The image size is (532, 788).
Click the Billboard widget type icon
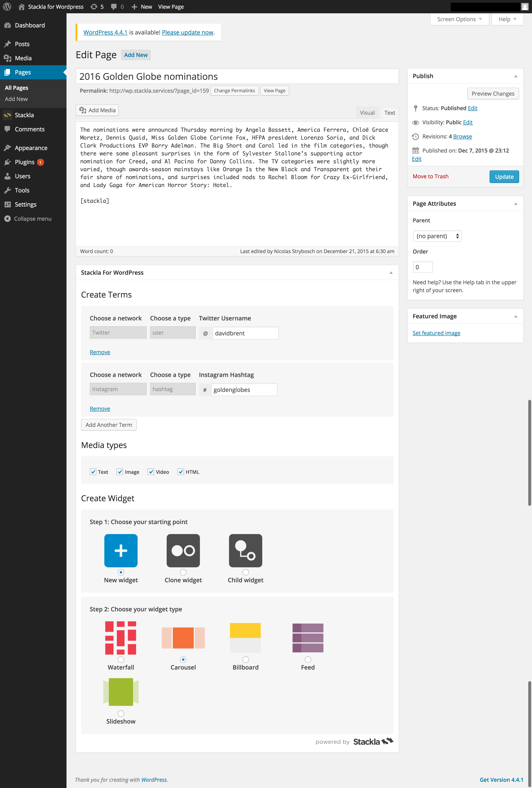(x=245, y=638)
